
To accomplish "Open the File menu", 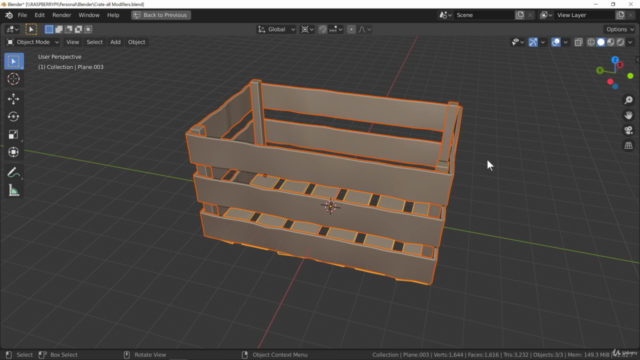I will point(22,15).
